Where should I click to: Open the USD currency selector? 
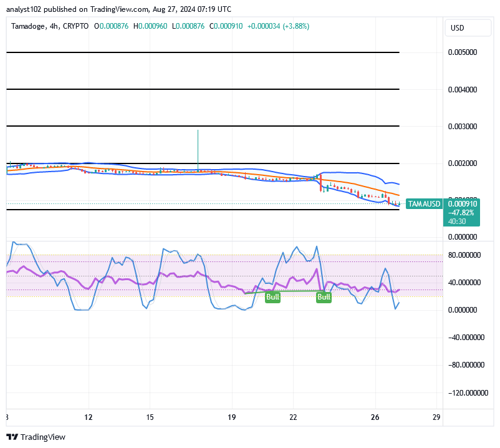[468, 27]
